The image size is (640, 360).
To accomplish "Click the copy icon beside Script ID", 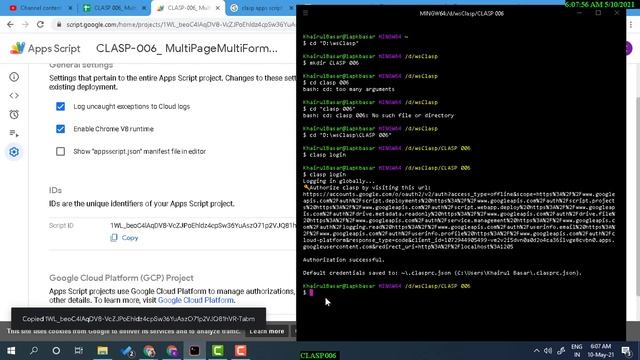I will click(114, 238).
